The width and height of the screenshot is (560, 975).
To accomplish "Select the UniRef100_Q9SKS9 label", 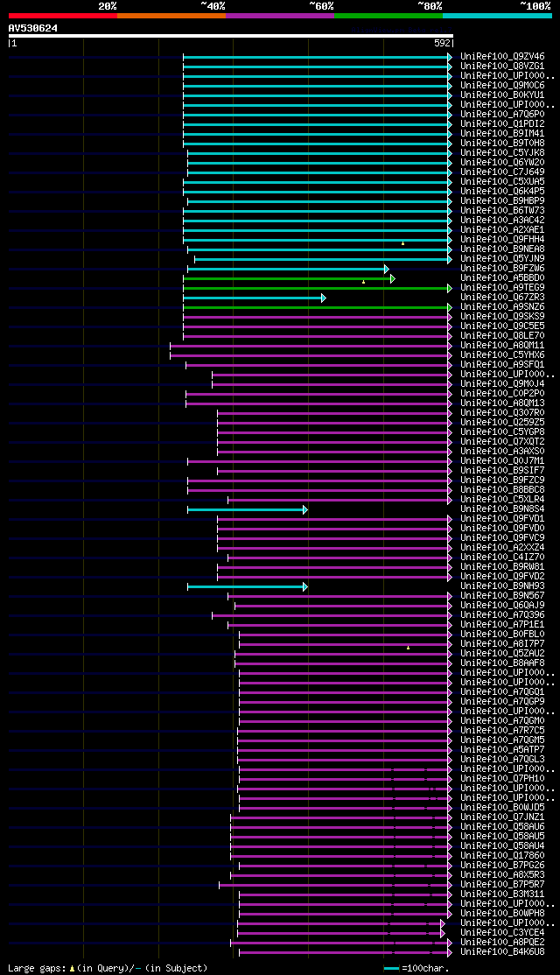I will click(503, 317).
